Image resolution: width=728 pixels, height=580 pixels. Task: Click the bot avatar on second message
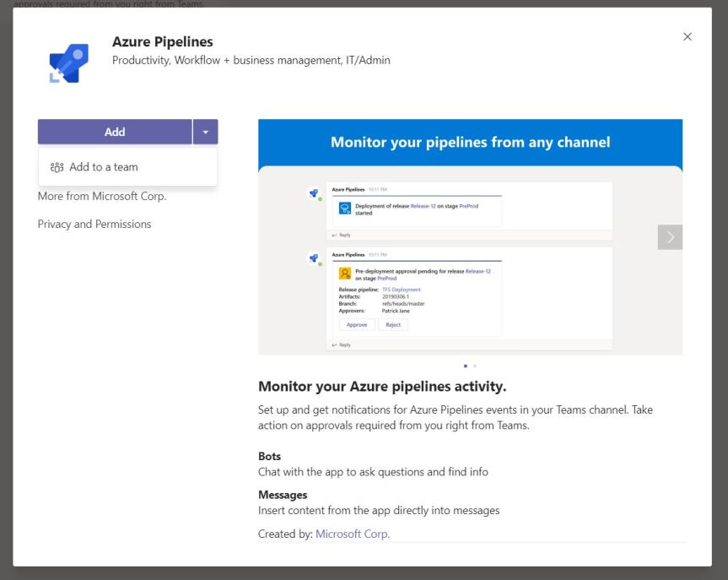[314, 258]
